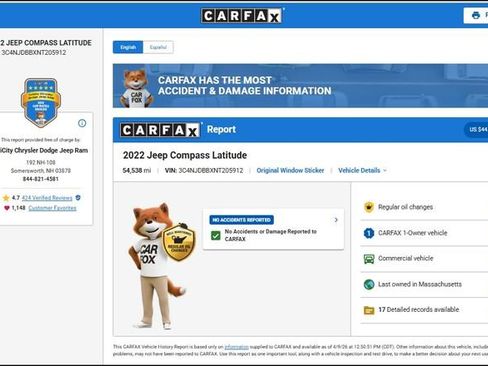This screenshot has width=488, height=366.
Task: Open the Customer Favorites link
Action: (x=52, y=208)
